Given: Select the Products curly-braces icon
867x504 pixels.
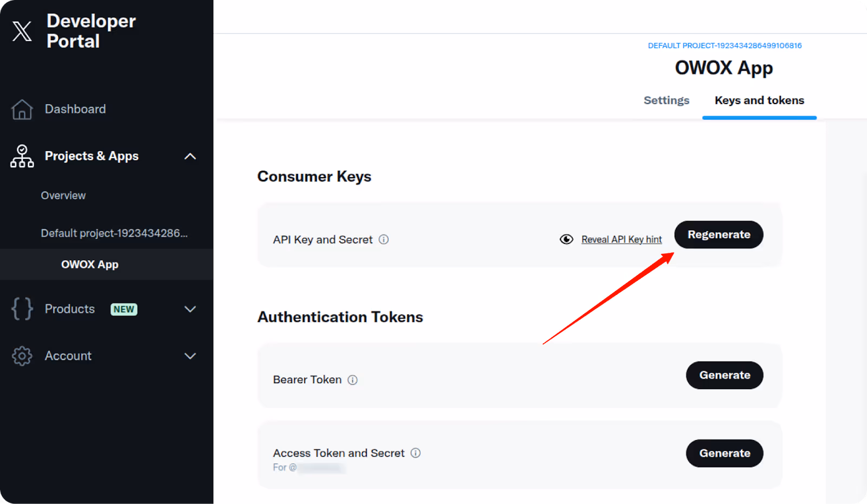Looking at the screenshot, I should [x=22, y=309].
